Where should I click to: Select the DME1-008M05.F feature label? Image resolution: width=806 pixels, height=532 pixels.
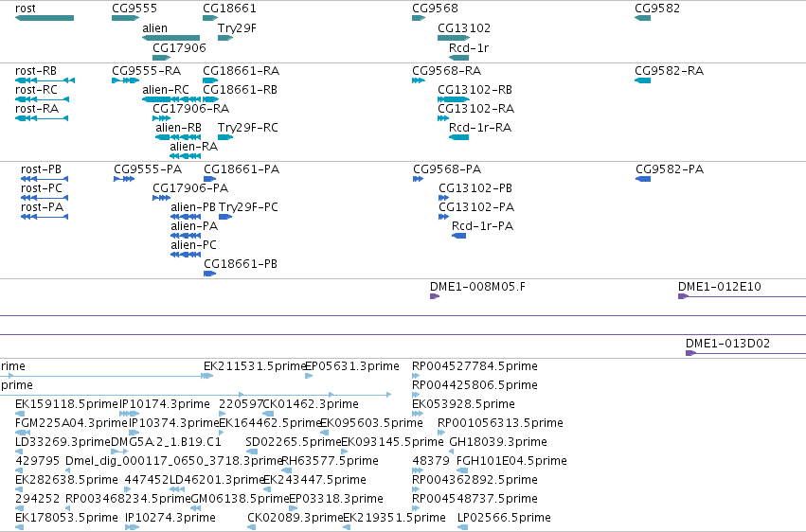(478, 287)
